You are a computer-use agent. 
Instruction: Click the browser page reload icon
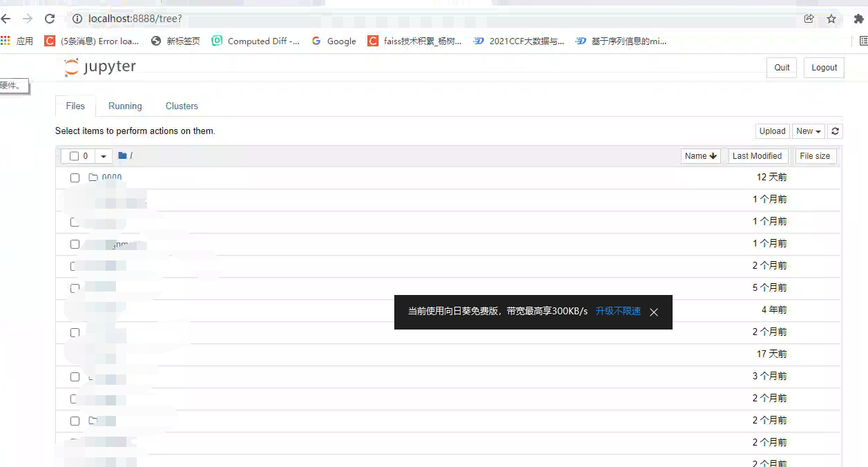pos(49,19)
